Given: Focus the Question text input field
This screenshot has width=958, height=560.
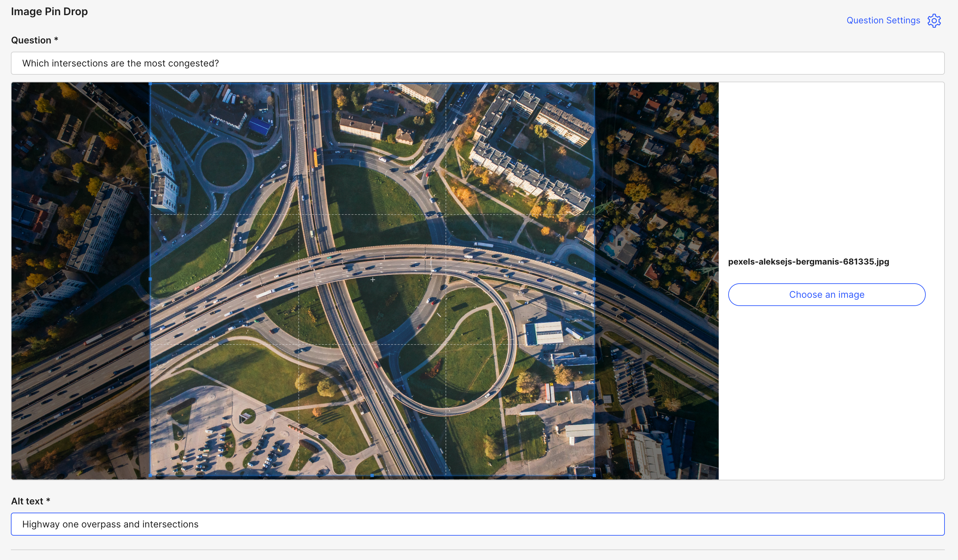Looking at the screenshot, I should coord(477,63).
